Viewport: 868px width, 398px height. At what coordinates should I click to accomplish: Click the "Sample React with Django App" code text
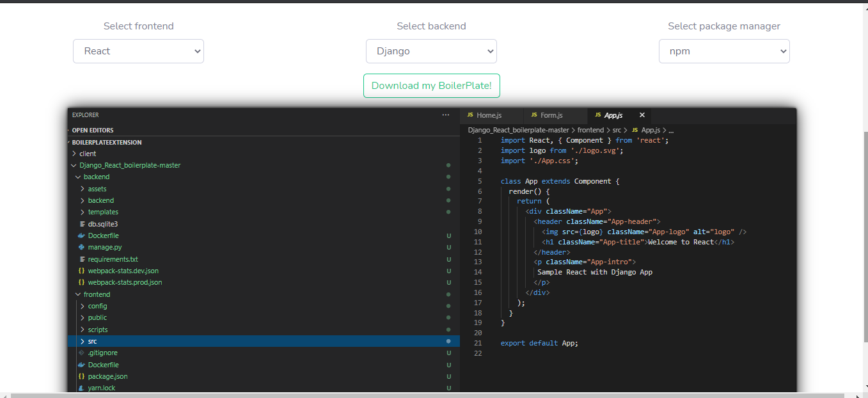(x=595, y=272)
